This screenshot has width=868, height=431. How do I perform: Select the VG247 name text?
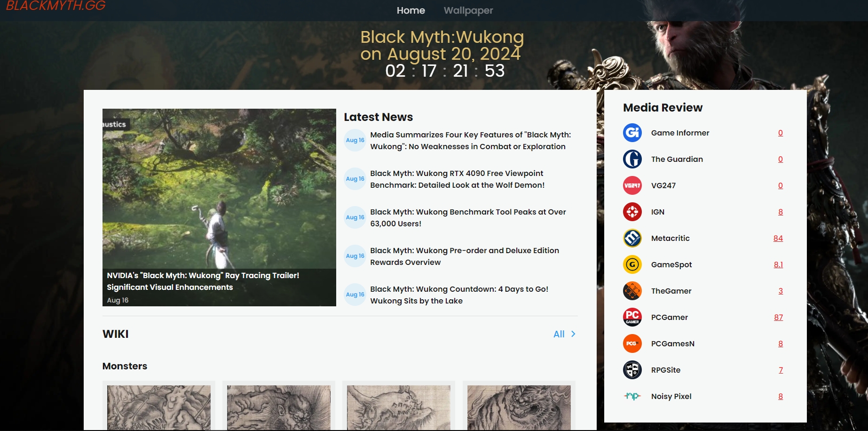coord(663,185)
